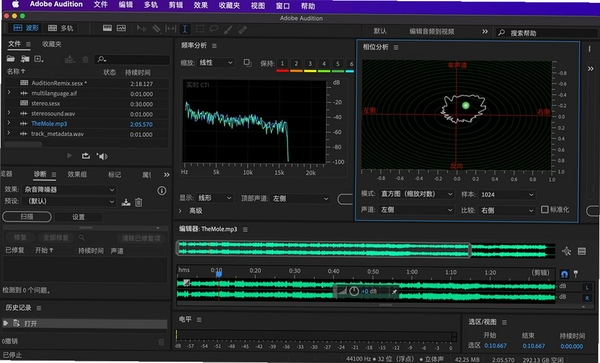600x363 pixels.
Task: Expand track_metadata.wav file row
Action: point(9,133)
